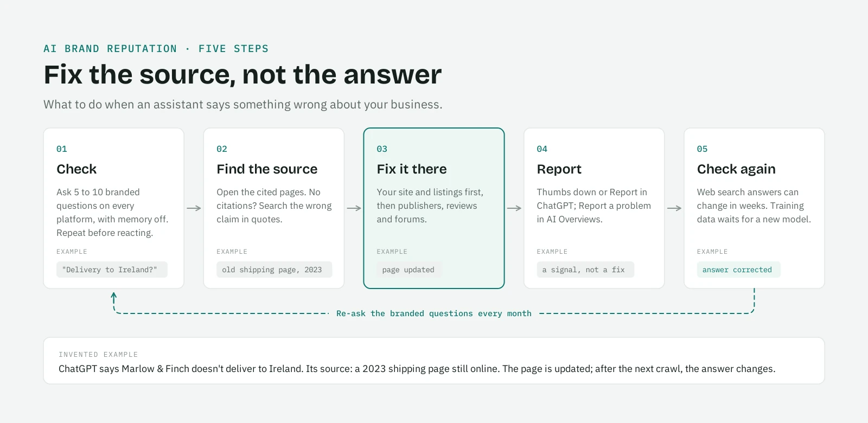Click the EXAMPLE label in the Find the source card
Screen dimensions: 868x423
(232, 252)
